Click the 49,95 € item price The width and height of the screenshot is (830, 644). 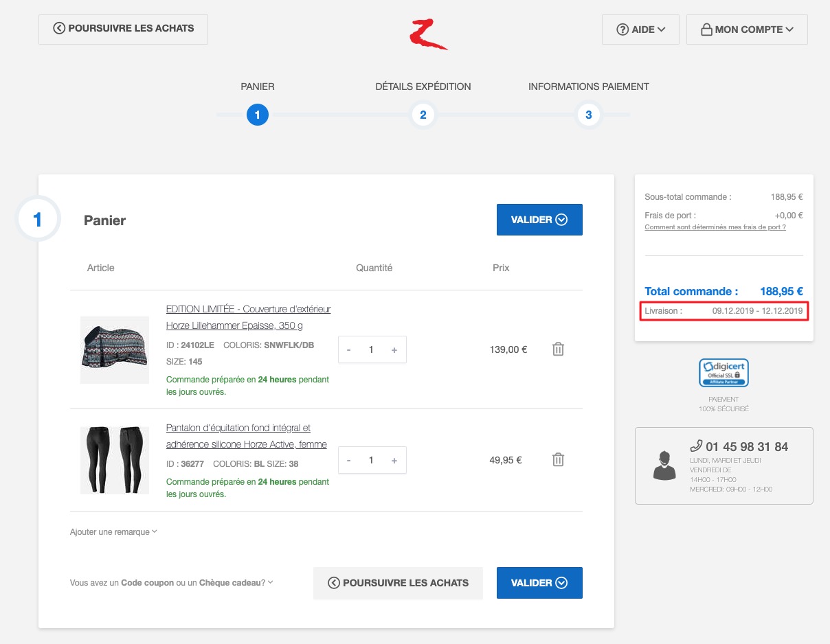[x=506, y=460]
